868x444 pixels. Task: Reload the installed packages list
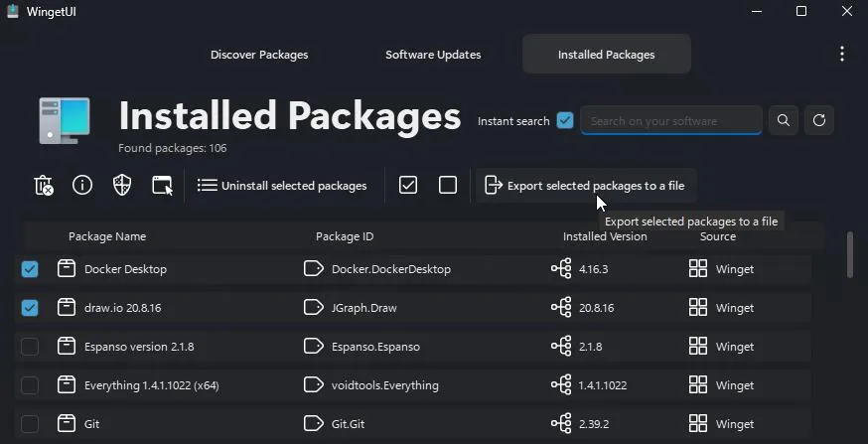819,120
